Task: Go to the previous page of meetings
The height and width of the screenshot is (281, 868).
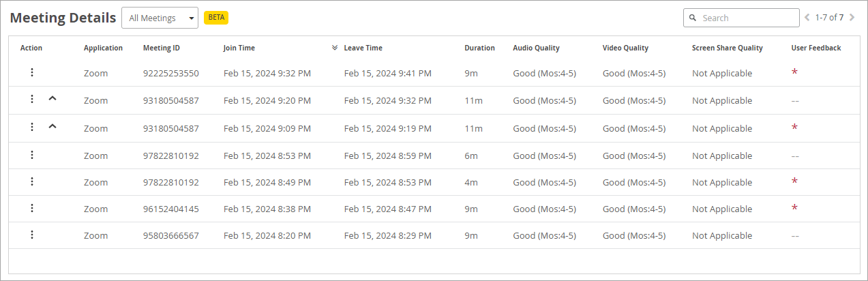Action: pos(808,18)
